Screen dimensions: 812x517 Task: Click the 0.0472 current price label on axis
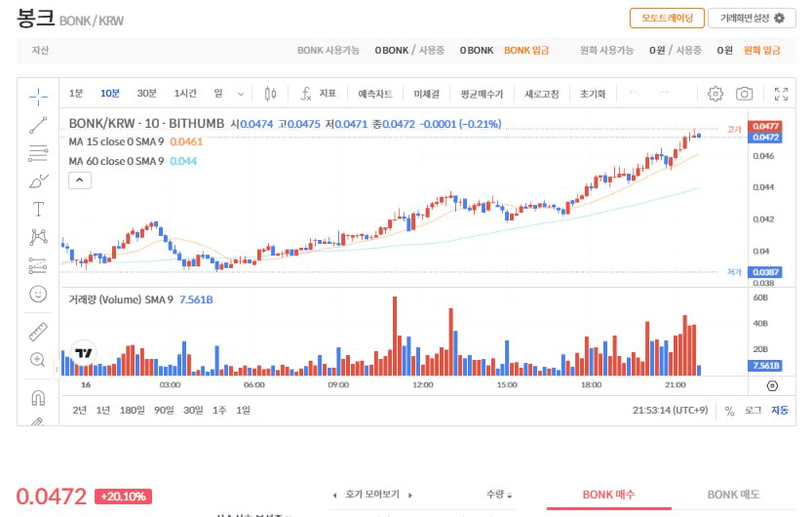(765, 138)
